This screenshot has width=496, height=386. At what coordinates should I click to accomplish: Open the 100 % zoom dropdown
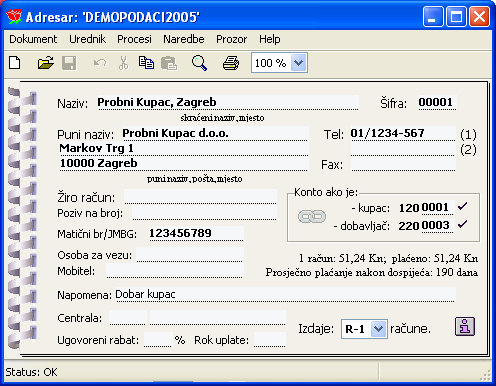click(298, 63)
